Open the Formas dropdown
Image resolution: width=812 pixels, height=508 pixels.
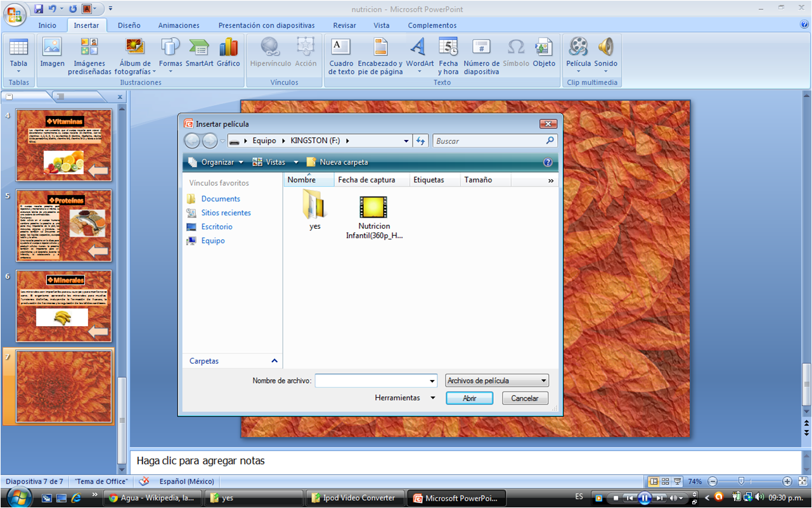point(171,72)
